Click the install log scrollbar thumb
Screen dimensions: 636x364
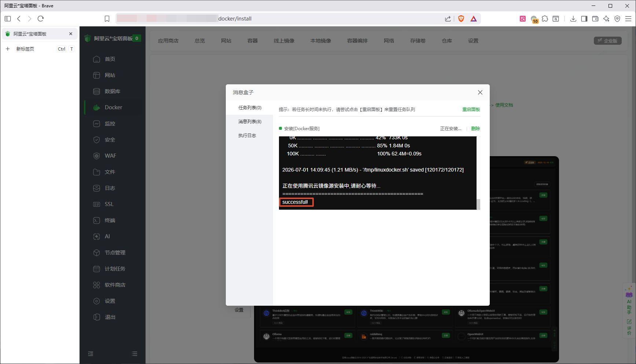click(x=478, y=204)
